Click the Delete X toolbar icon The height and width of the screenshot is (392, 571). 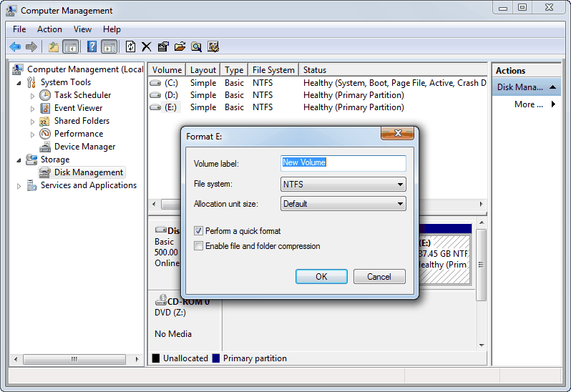(147, 46)
